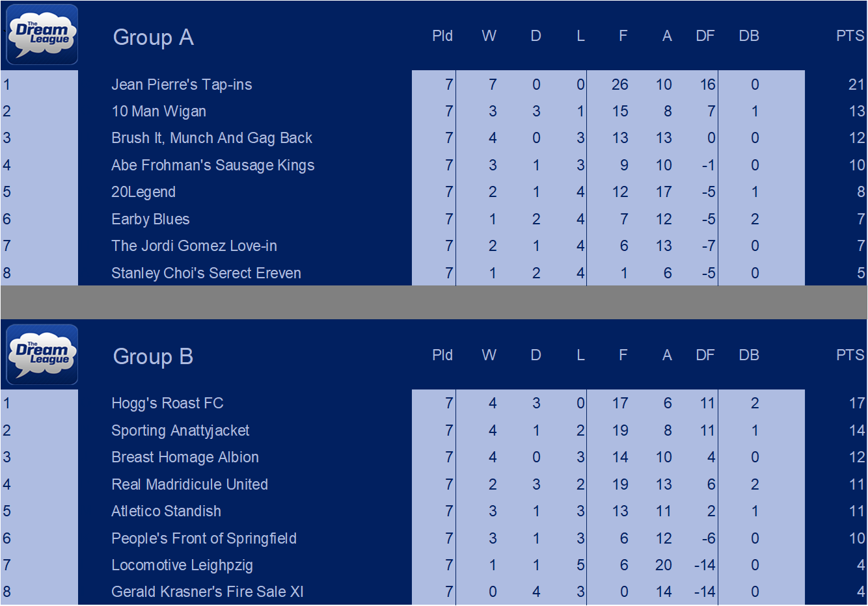Screen dimensions: 868x606
Task: Click the DB column header in Group B
Action: point(749,355)
